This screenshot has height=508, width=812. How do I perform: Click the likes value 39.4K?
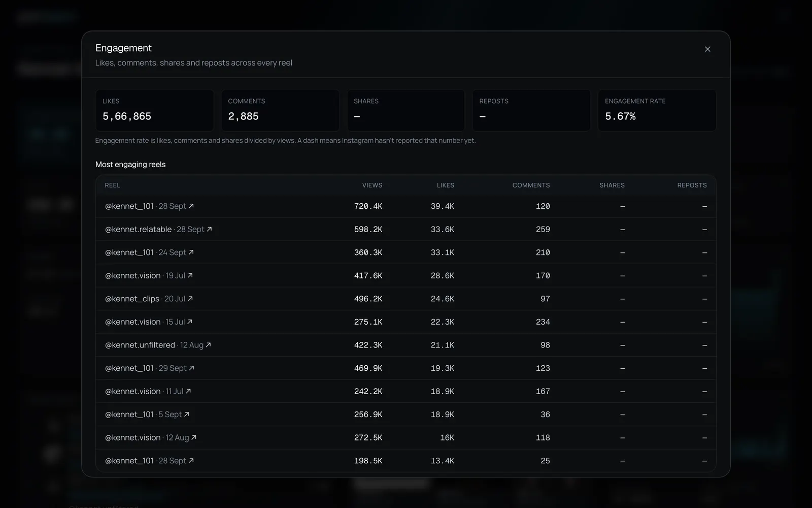point(443,206)
